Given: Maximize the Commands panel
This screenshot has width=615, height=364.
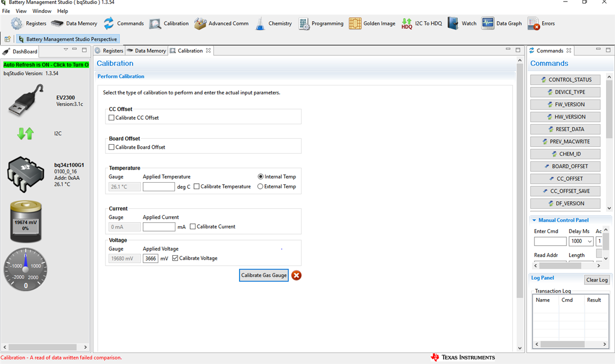Looking at the screenshot, I should coord(608,49).
